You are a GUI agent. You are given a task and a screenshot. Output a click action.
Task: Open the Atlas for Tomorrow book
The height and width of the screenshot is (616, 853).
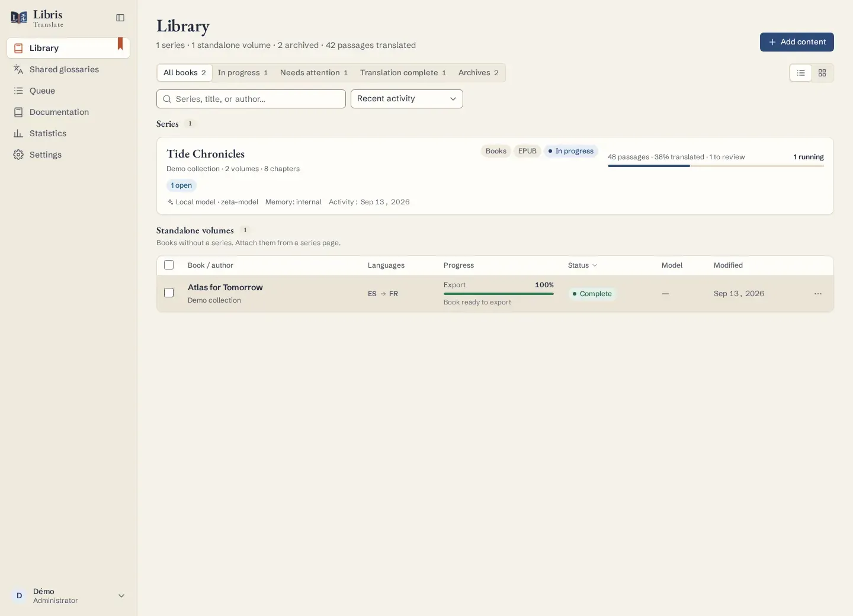pos(225,287)
